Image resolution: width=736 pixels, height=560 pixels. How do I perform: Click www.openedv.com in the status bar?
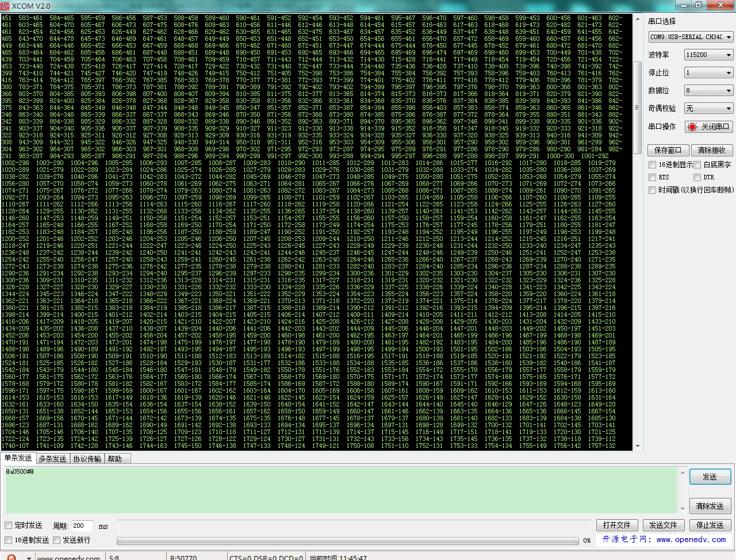[x=68, y=558]
